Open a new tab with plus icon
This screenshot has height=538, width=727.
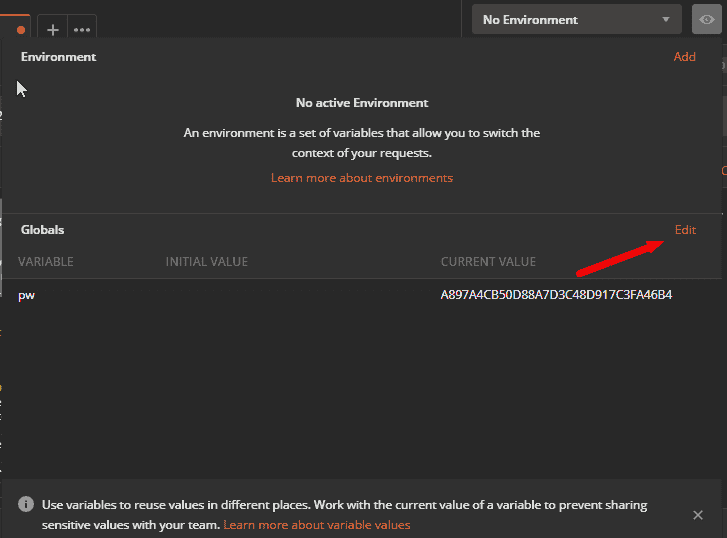coord(53,29)
